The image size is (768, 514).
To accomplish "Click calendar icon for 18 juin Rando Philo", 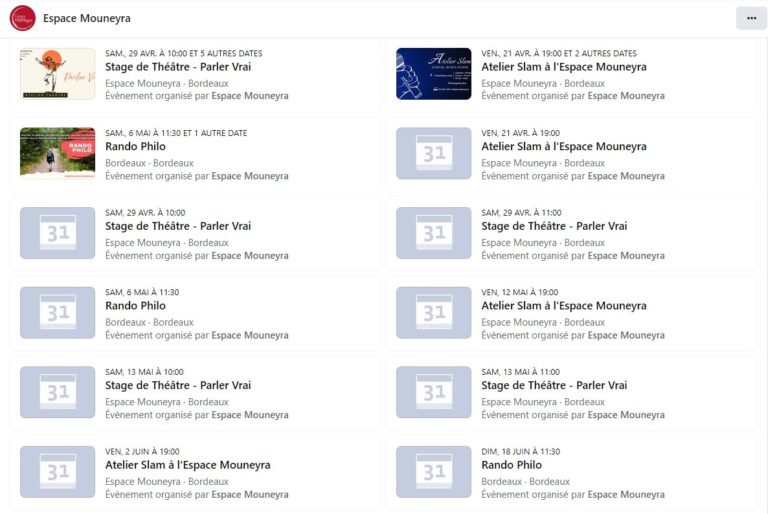I will [x=433, y=472].
